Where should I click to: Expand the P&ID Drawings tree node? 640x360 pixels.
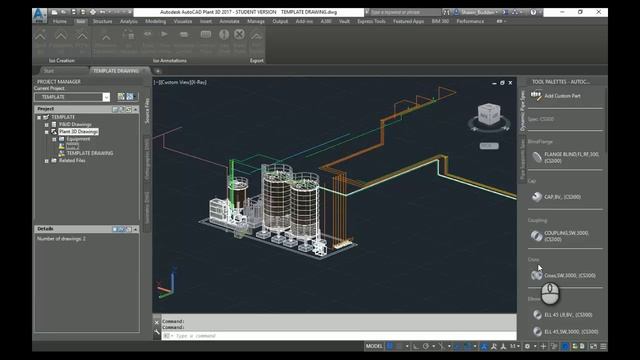tap(47, 124)
